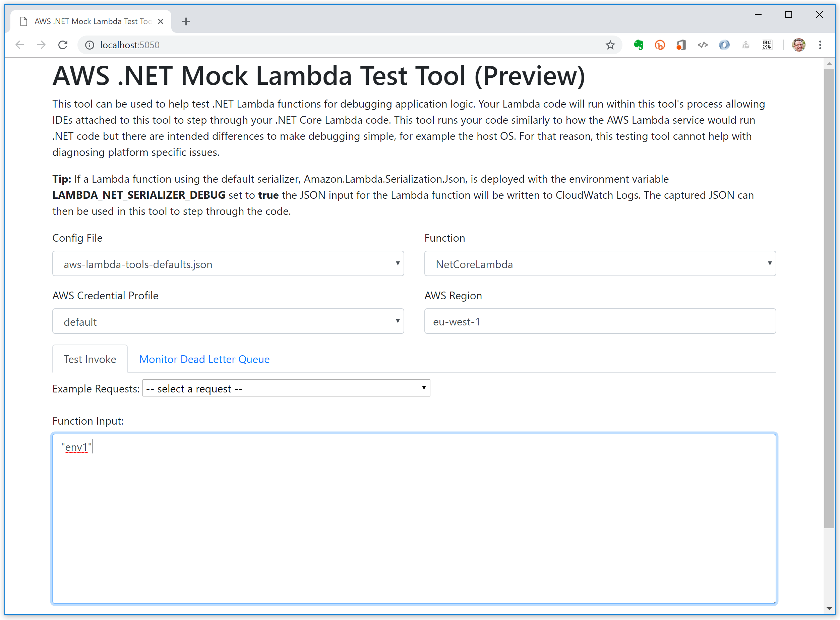Click the browser profile avatar

[798, 45]
